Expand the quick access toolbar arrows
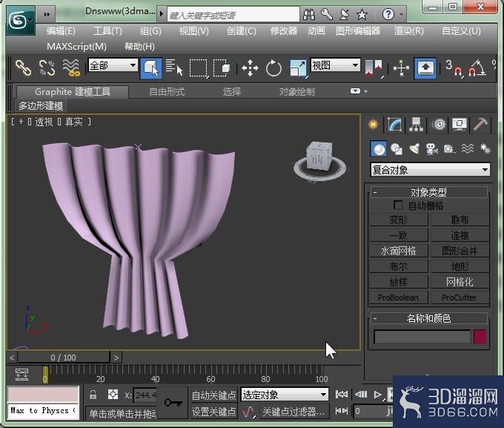The height and width of the screenshot is (428, 504). [47, 14]
